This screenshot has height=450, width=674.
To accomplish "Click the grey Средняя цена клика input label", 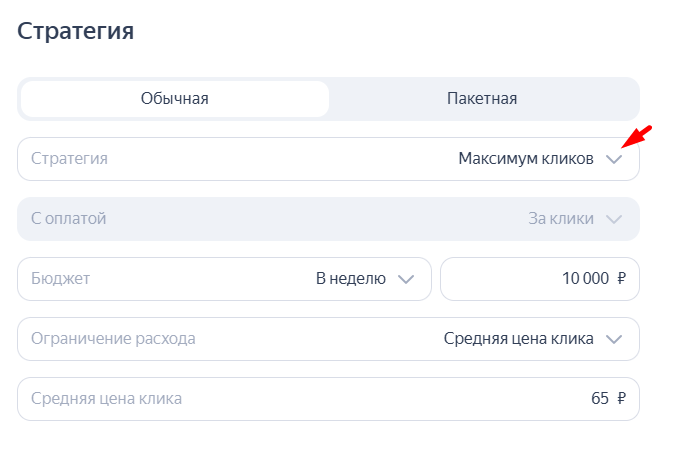I will 106,399.
